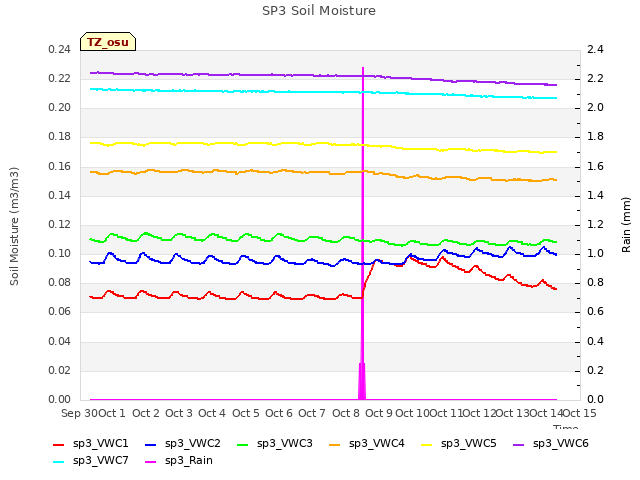This screenshot has width=640, height=480.
Task: Click the 0.6 rain axis tick label
Action: [596, 312]
